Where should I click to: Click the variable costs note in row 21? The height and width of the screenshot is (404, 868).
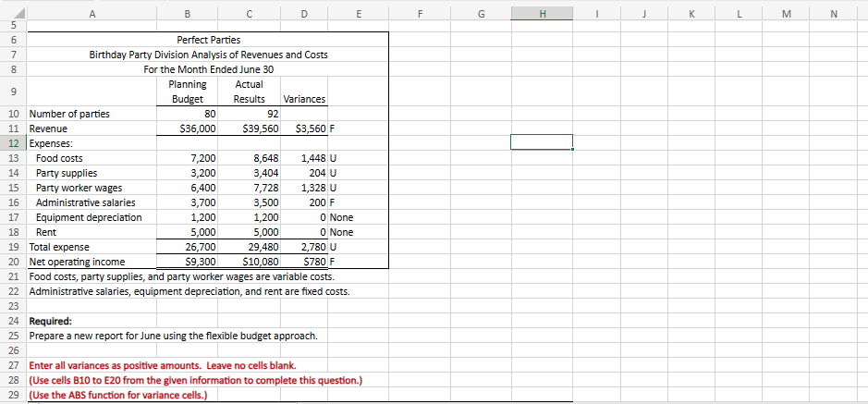tap(181, 276)
